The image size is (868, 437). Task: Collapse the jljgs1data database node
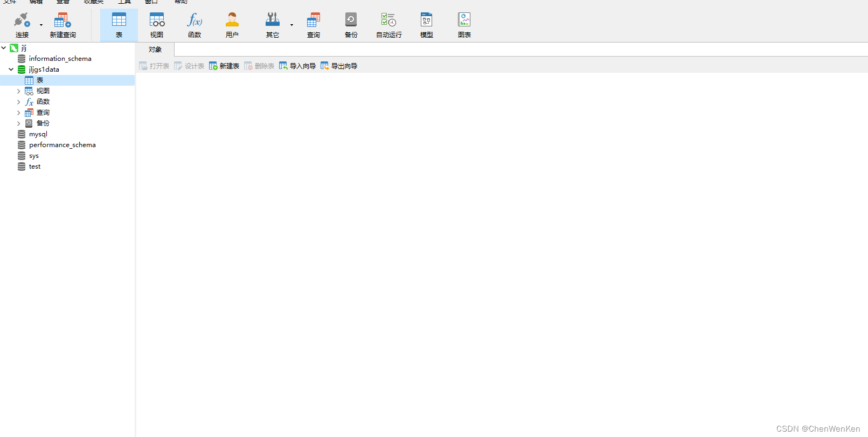11,70
